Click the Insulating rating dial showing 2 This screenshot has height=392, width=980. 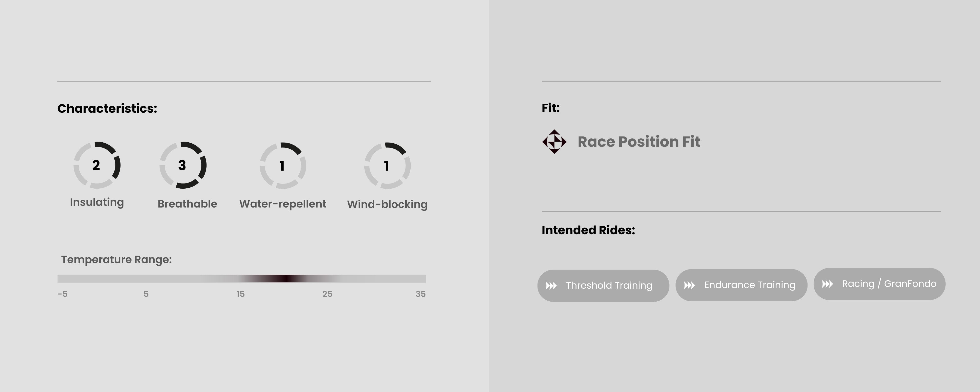pyautogui.click(x=97, y=165)
